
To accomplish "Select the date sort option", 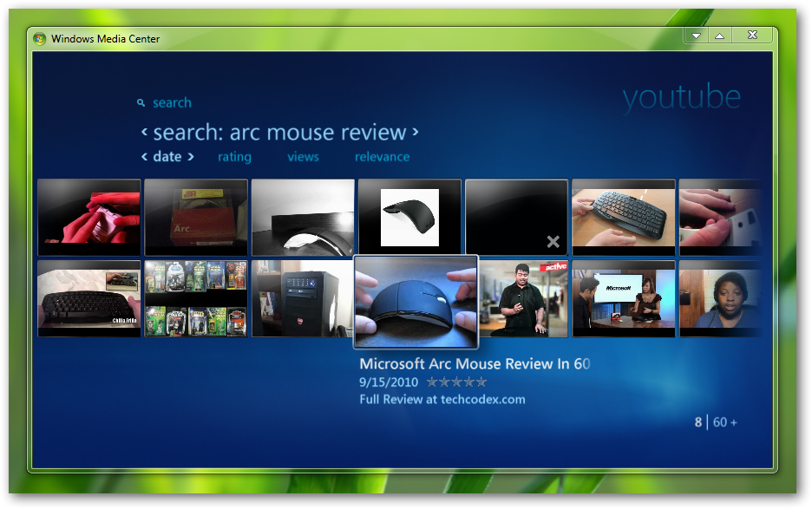I will 167,156.
